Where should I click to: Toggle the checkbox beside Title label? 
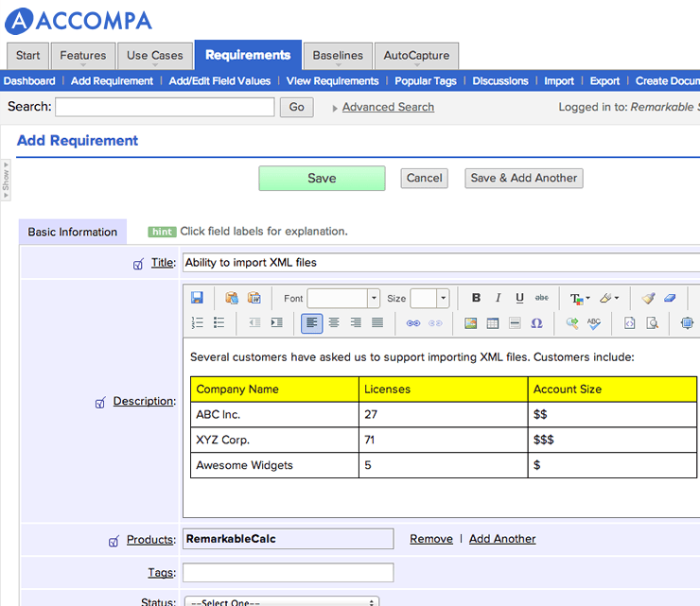pyautogui.click(x=139, y=265)
